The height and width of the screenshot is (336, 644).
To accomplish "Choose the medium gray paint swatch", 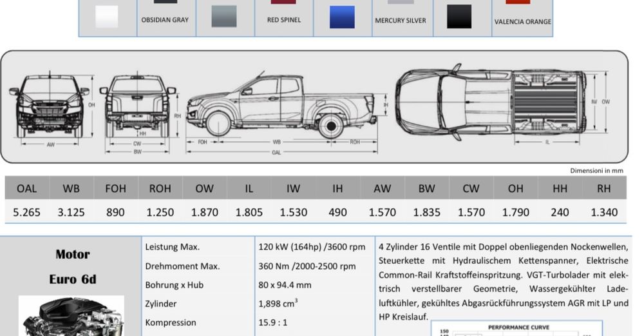I will click(224, 17).
